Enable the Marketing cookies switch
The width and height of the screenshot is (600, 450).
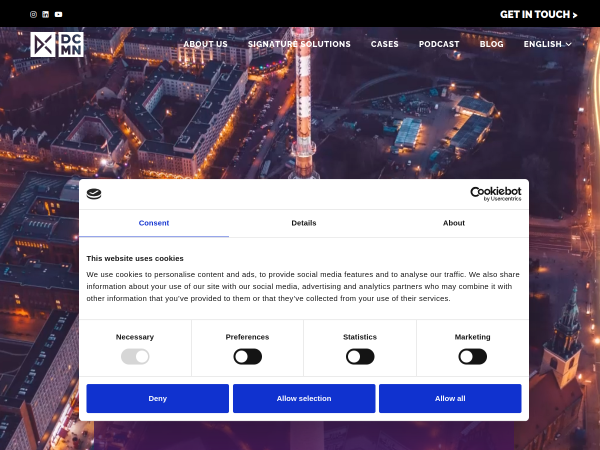coord(473,357)
